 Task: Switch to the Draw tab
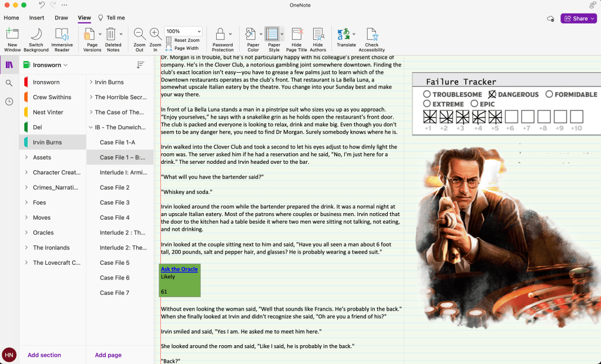point(61,18)
